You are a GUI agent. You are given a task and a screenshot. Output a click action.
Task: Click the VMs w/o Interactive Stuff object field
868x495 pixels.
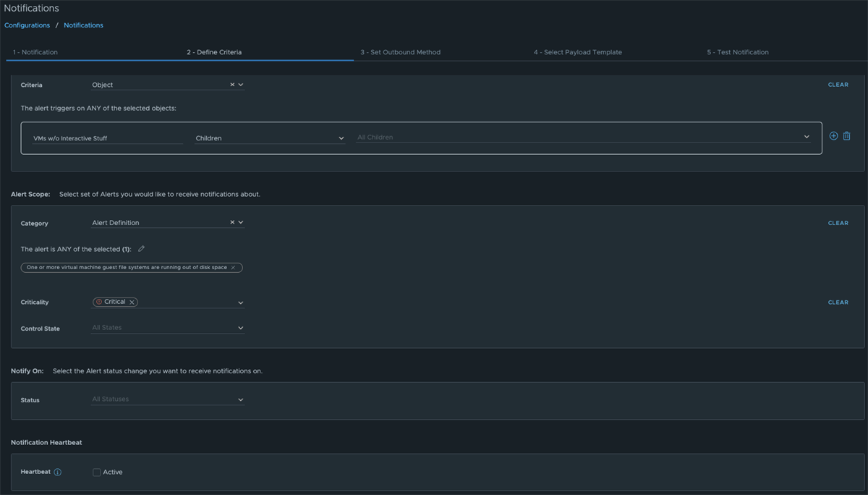[108, 137]
